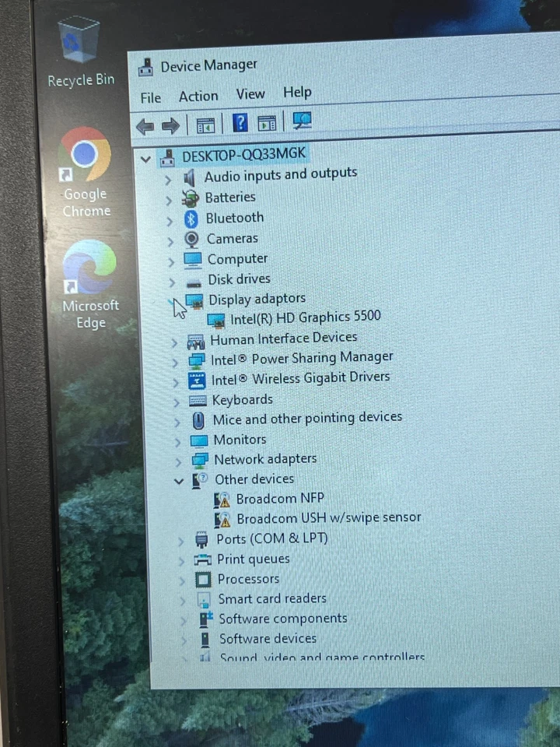
Task: Expand Intel Power Sharing Manager chevron
Action: point(175,363)
